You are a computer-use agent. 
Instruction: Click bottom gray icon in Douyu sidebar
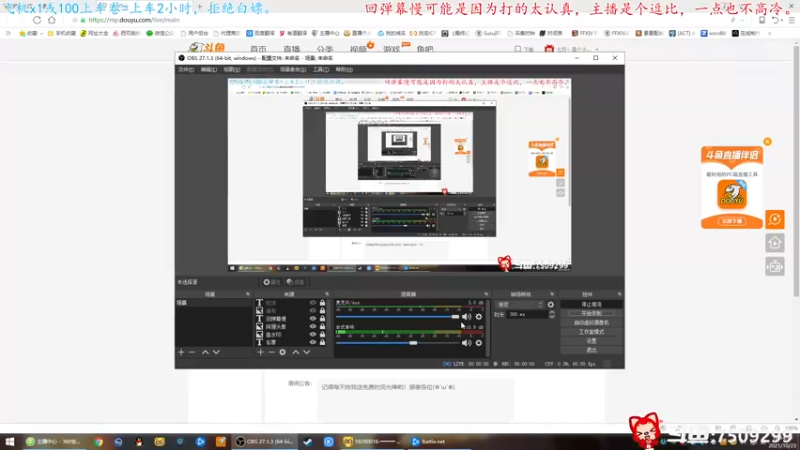coord(774,266)
